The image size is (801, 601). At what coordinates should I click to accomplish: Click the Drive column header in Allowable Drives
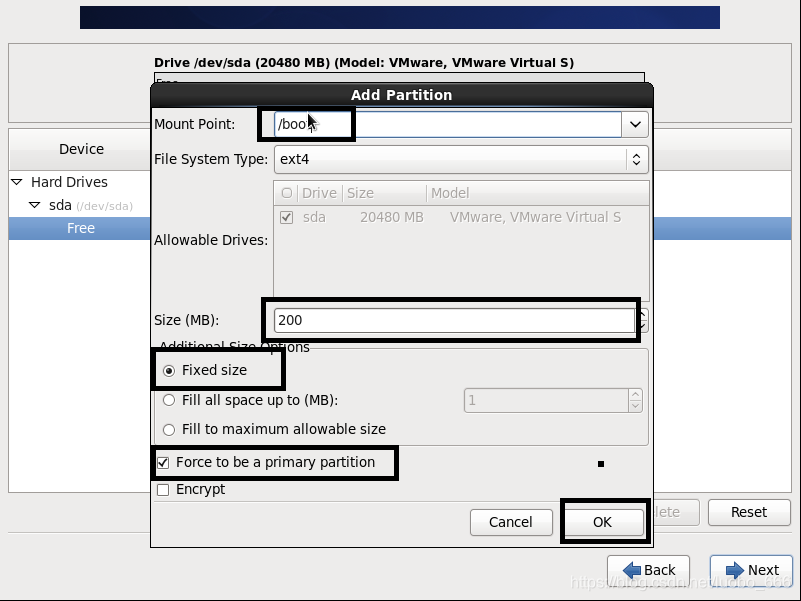(319, 193)
